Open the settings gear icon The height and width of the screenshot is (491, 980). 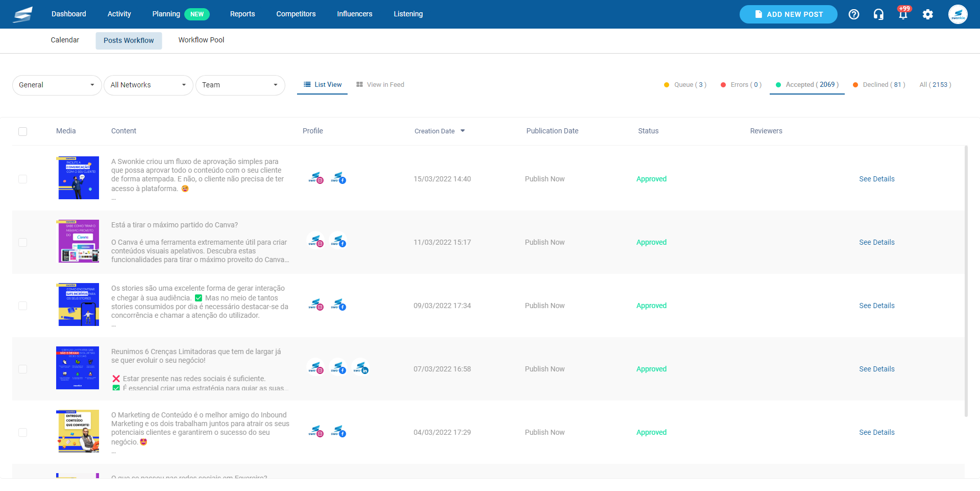coord(928,14)
